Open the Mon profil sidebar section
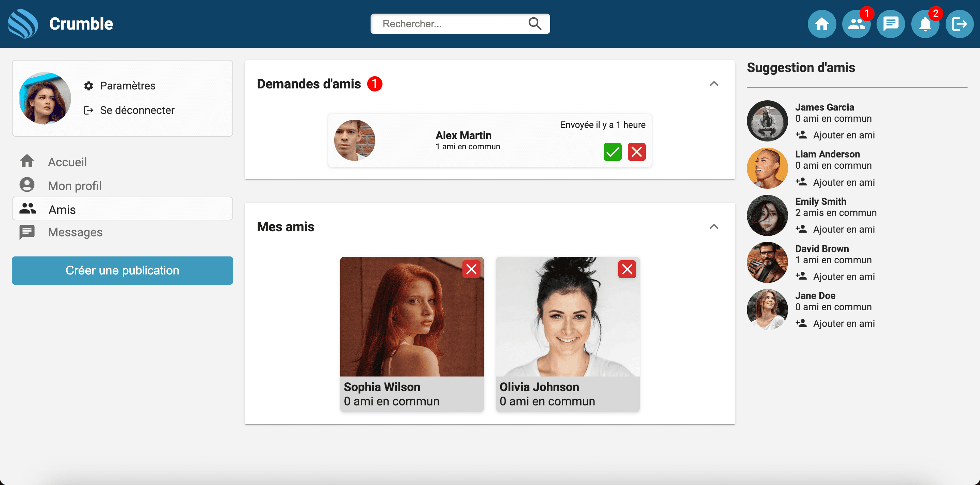980x485 pixels. [75, 185]
